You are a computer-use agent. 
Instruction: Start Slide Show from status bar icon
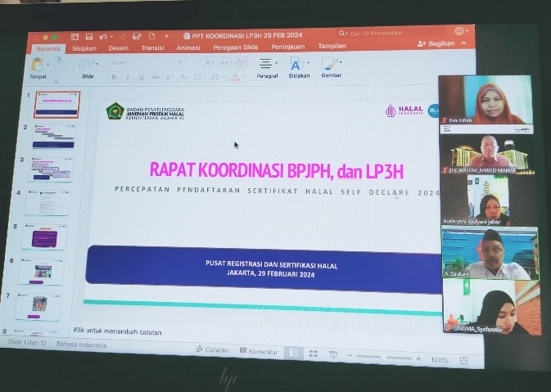pyautogui.click(x=333, y=355)
